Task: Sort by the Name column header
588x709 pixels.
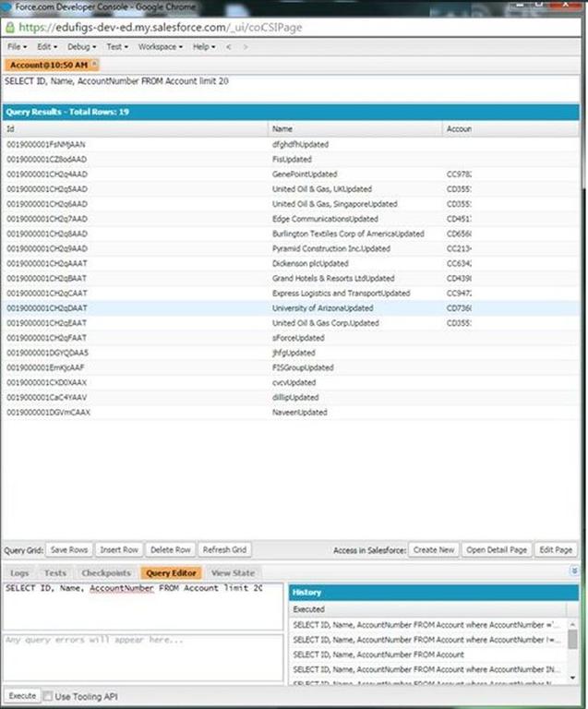Action: click(355, 129)
